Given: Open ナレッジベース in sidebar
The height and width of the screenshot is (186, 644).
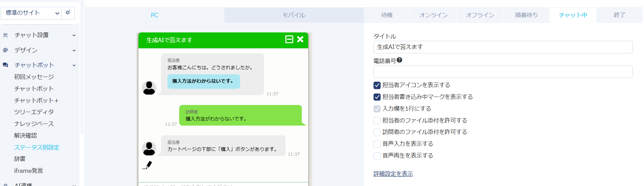Looking at the screenshot, I should pos(34,124).
